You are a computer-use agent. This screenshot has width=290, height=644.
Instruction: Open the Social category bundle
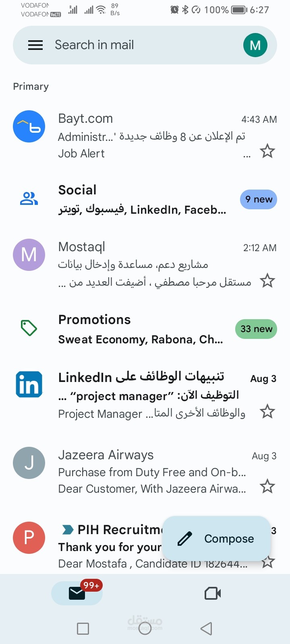(142, 199)
